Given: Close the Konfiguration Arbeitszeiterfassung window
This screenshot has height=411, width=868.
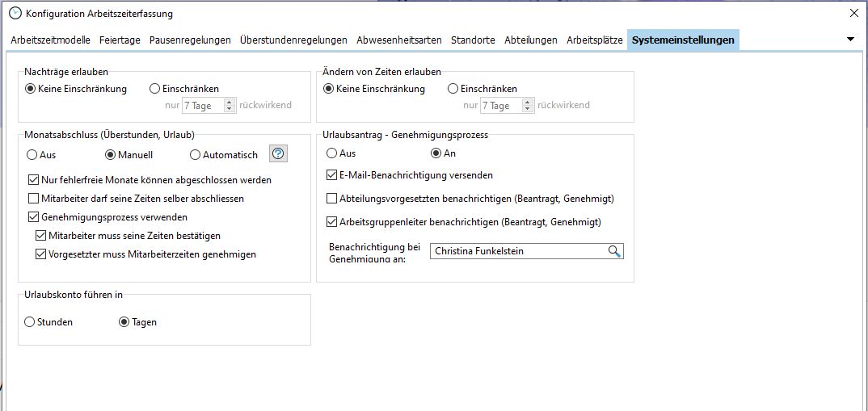Looking at the screenshot, I should [854, 13].
